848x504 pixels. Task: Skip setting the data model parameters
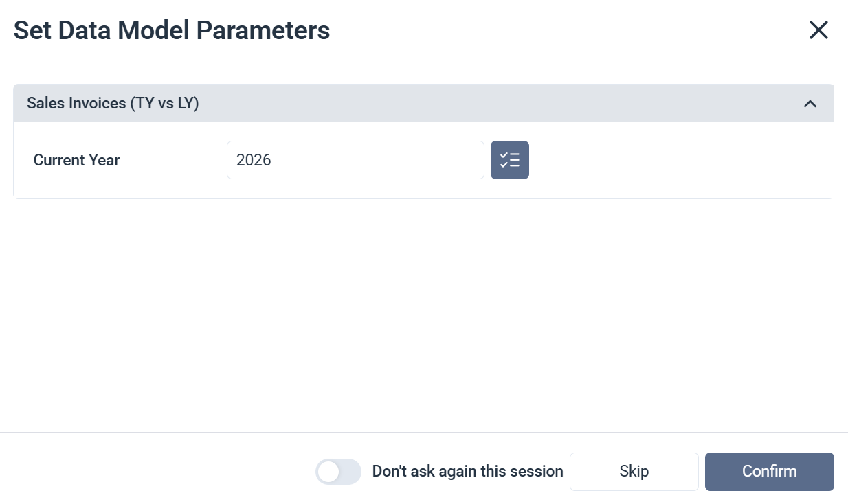tap(634, 471)
